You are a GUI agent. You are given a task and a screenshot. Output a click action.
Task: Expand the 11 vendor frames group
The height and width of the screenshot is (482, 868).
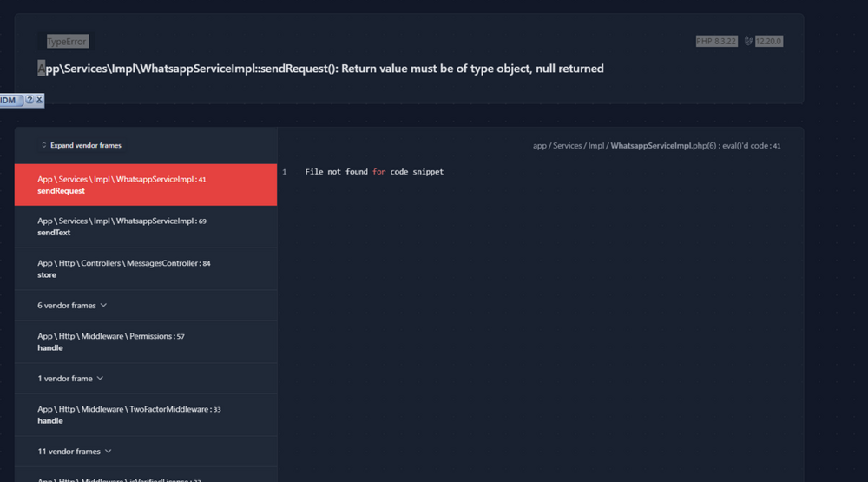coord(146,452)
